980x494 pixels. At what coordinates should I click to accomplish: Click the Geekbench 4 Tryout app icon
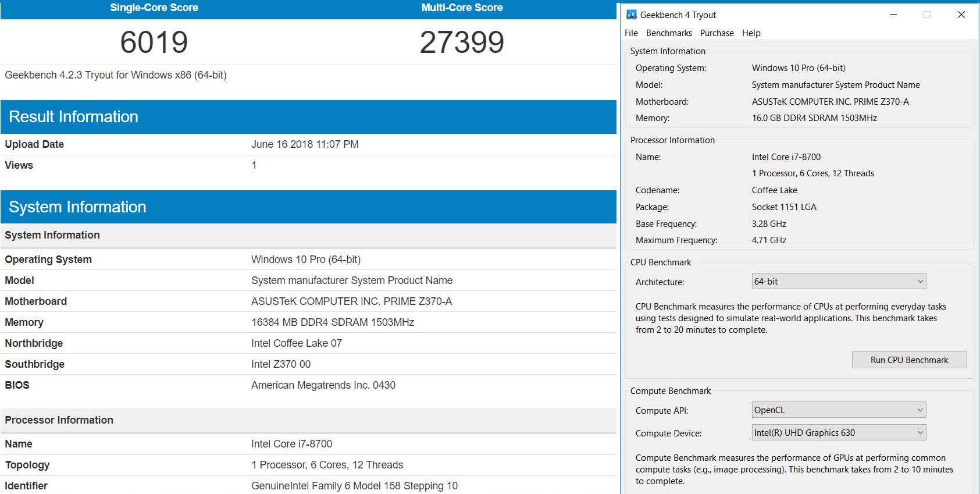tap(632, 15)
